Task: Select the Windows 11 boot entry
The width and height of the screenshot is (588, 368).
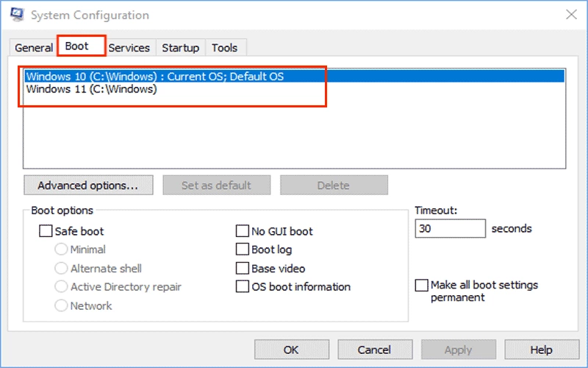Action: pos(295,89)
